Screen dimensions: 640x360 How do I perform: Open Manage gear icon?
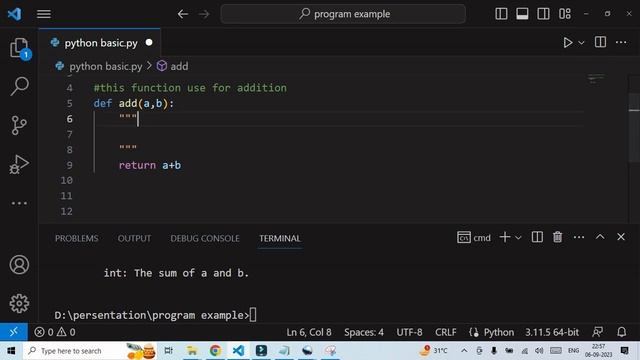(x=19, y=303)
